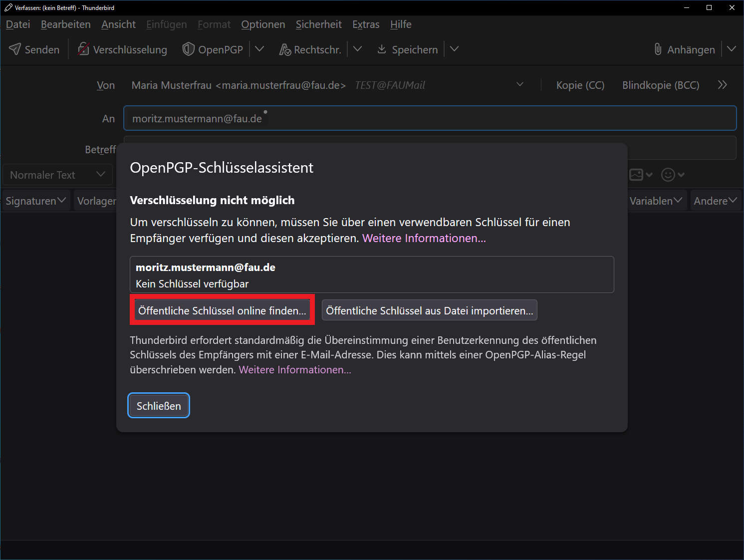Open the Normaler Text paragraph dropdown
This screenshot has width=744, height=560.
(x=57, y=175)
